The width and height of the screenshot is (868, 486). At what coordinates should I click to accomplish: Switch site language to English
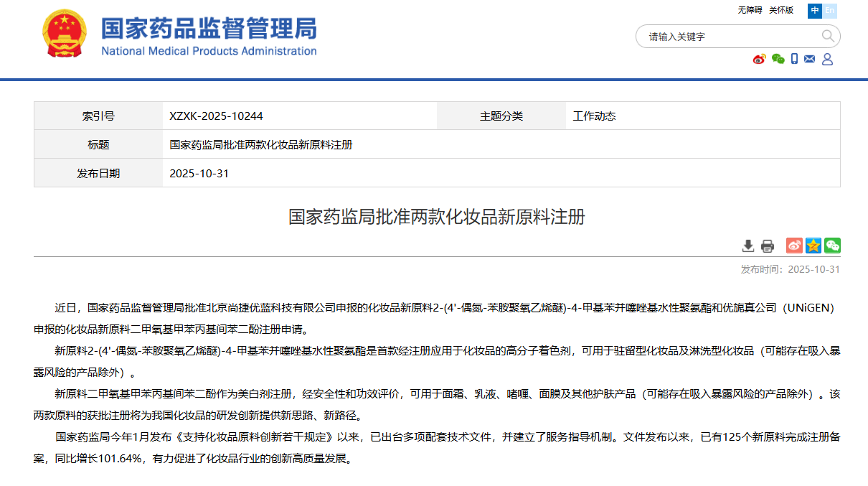coord(829,11)
